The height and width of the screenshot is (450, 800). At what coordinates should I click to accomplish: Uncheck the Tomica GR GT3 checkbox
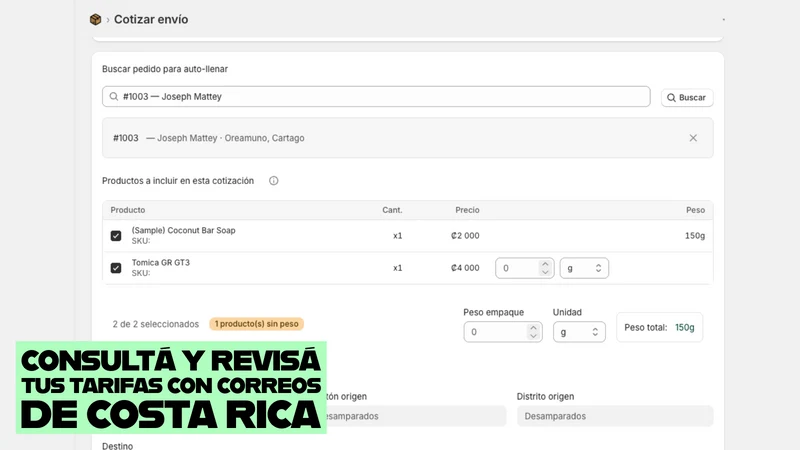pos(116,268)
